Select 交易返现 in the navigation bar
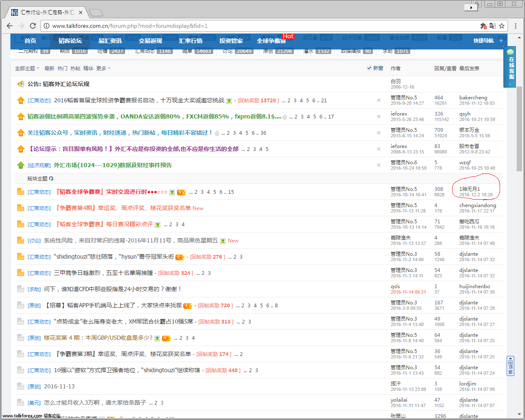Viewport: 525px width, 420px height. 150,41
